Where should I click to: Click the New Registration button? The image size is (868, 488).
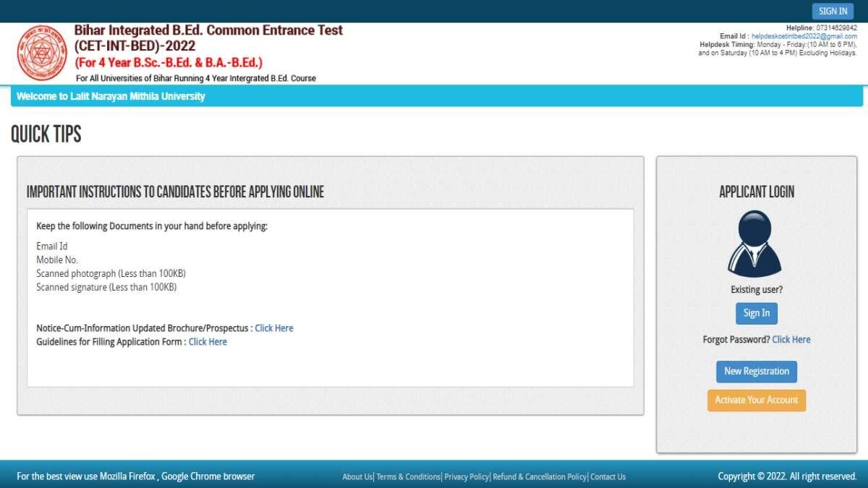click(756, 371)
